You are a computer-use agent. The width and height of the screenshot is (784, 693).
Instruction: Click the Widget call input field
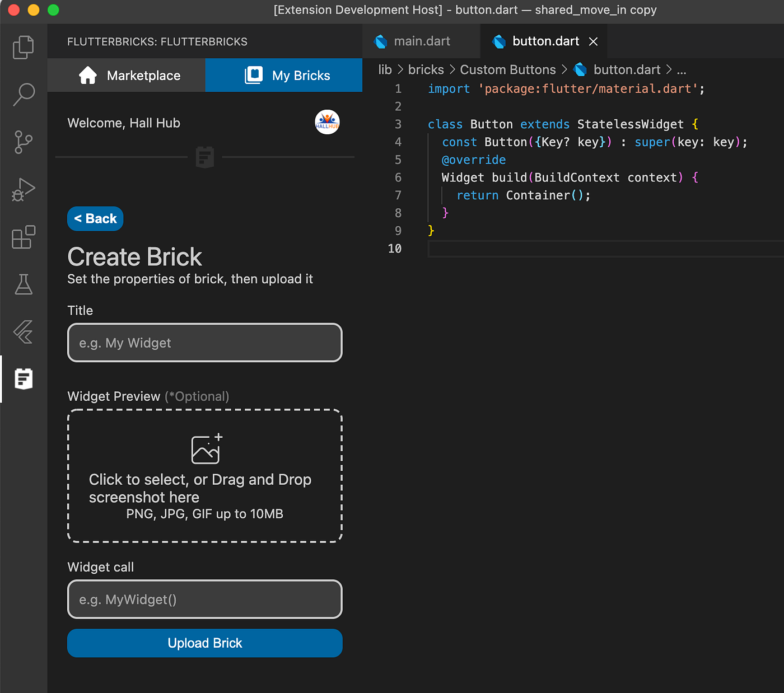tap(204, 599)
